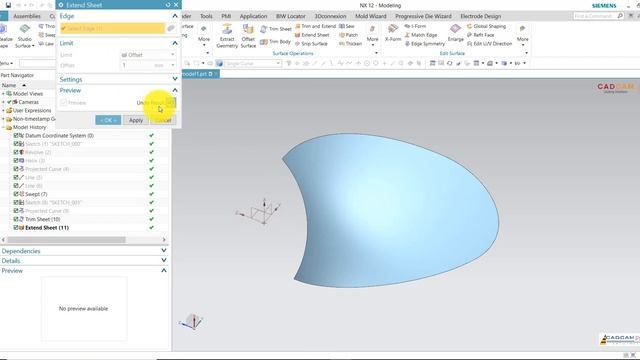Select Edit U/V Direction command
This screenshot has width=640, height=360.
click(x=489, y=44)
